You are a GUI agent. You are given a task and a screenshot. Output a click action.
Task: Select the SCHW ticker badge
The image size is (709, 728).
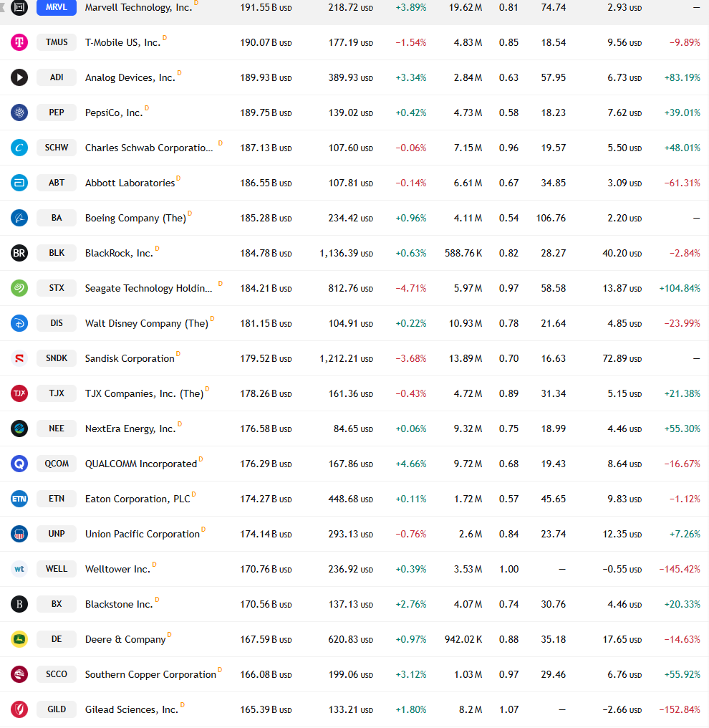point(57,148)
